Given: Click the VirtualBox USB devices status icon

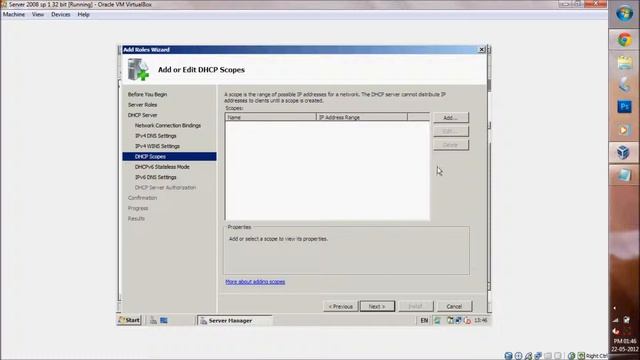Looking at the screenshot, I should click(x=529, y=356).
